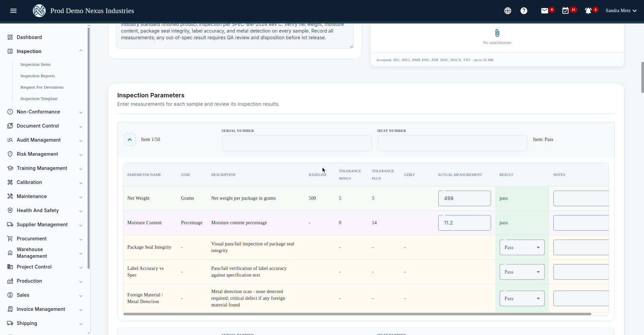Click the Heat Number input field
Viewport: 644px width, 335px height.
point(452,143)
